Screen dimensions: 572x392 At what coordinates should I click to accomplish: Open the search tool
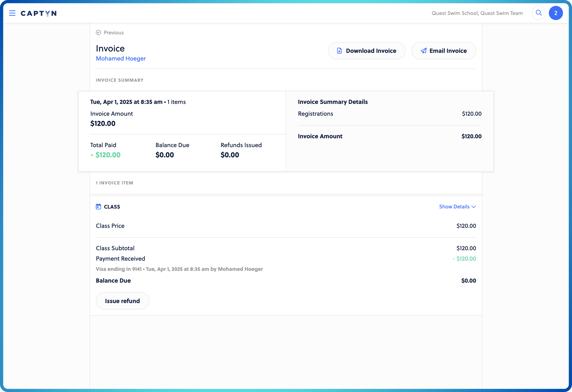pyautogui.click(x=539, y=13)
